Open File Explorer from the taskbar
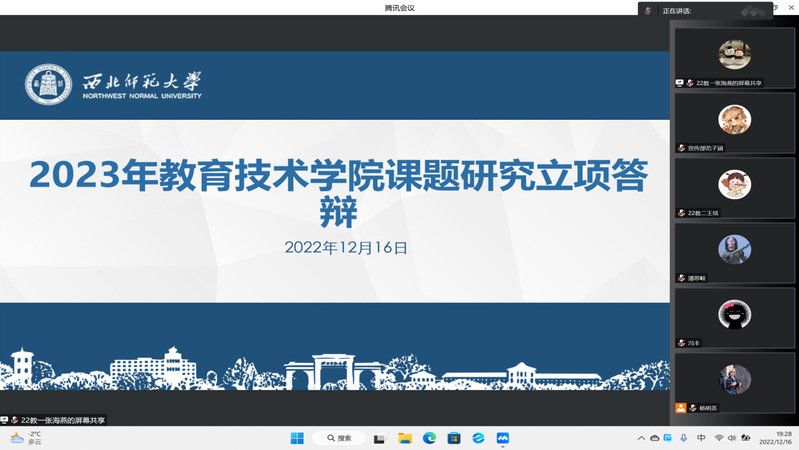Screen dimensions: 799x450 tap(405, 438)
